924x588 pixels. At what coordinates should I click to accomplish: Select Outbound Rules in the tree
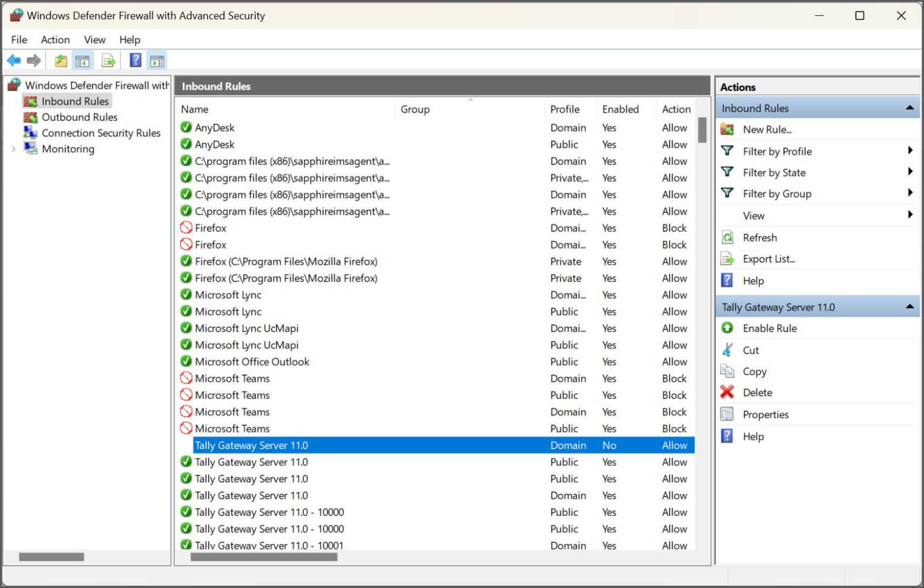coord(79,117)
